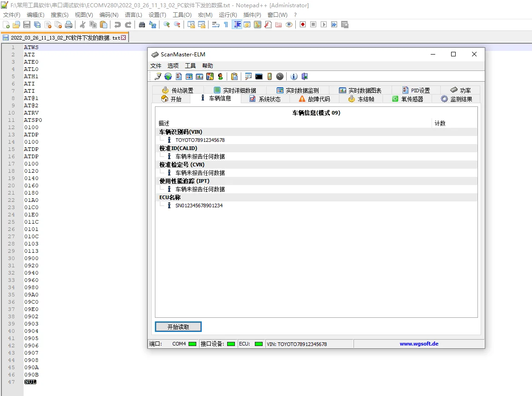The width and height of the screenshot is (532, 396).
Task: Click the Save All icon in Notepad++
Action: (x=37, y=25)
